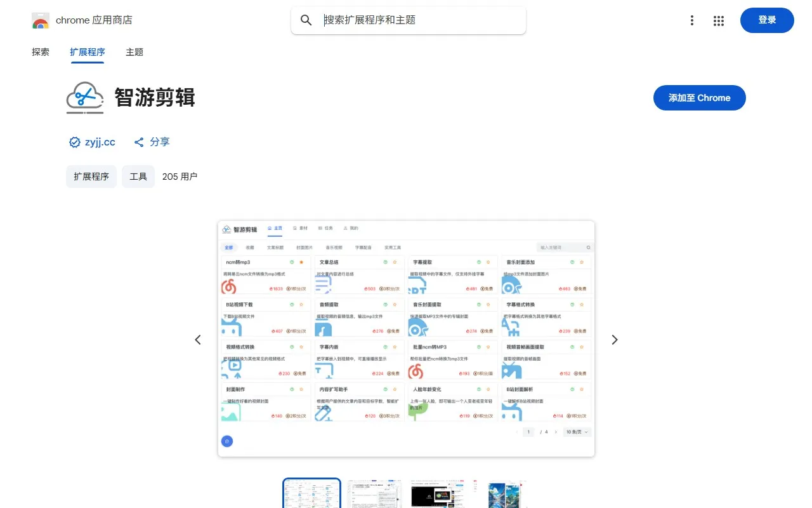Click the verified badge beside zyjj.cc
This screenshot has width=812, height=508.
coord(75,142)
